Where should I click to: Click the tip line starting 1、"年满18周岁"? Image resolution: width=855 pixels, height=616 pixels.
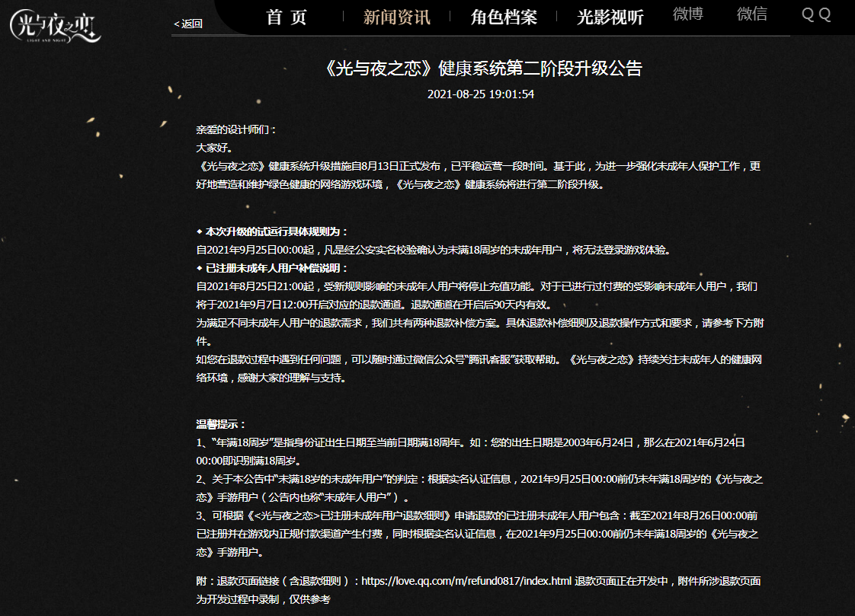[471, 452]
